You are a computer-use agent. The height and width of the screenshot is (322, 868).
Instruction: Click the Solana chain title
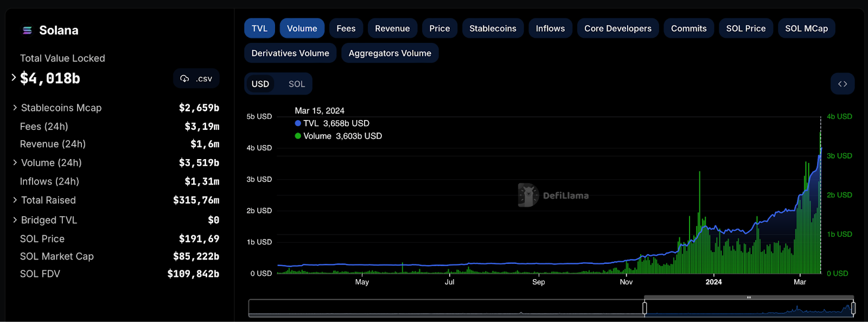click(59, 30)
